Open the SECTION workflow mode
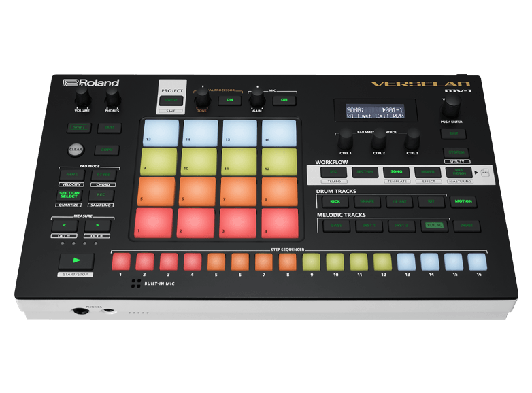This screenshot has height=393, width=532. (365, 172)
